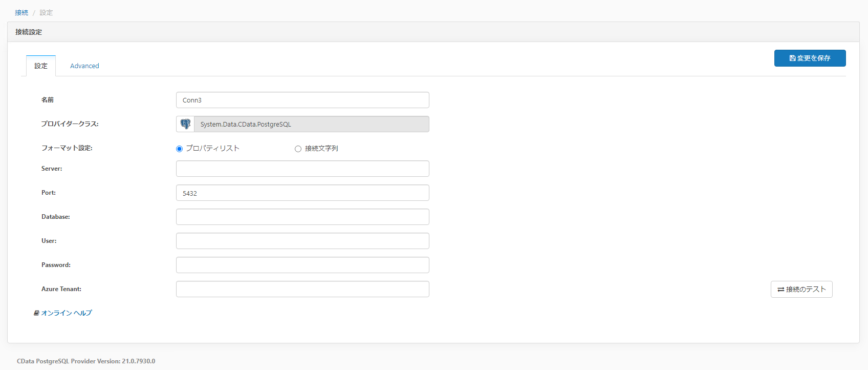Click the save icon in 変更を保存
This screenshot has height=370, width=868.
click(792, 58)
